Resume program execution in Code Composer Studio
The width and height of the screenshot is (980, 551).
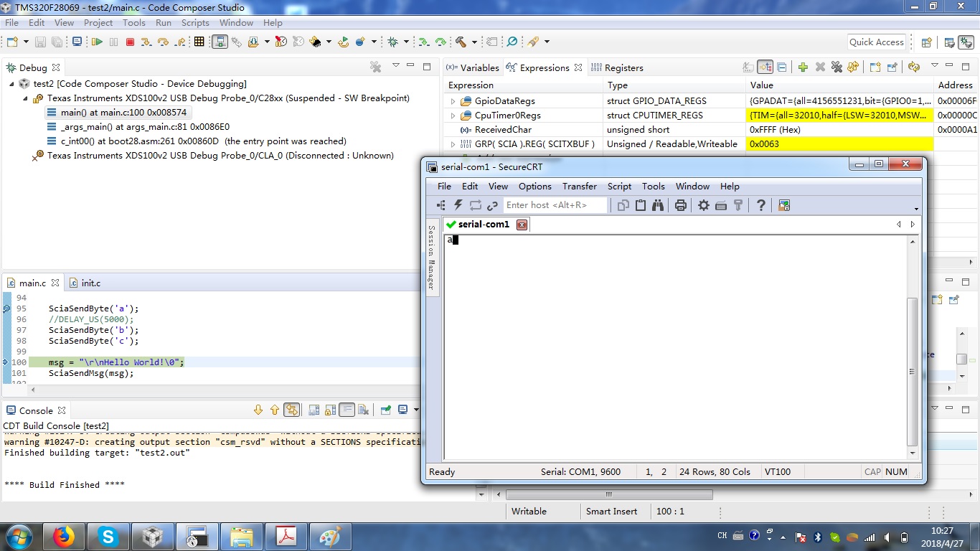pos(97,42)
